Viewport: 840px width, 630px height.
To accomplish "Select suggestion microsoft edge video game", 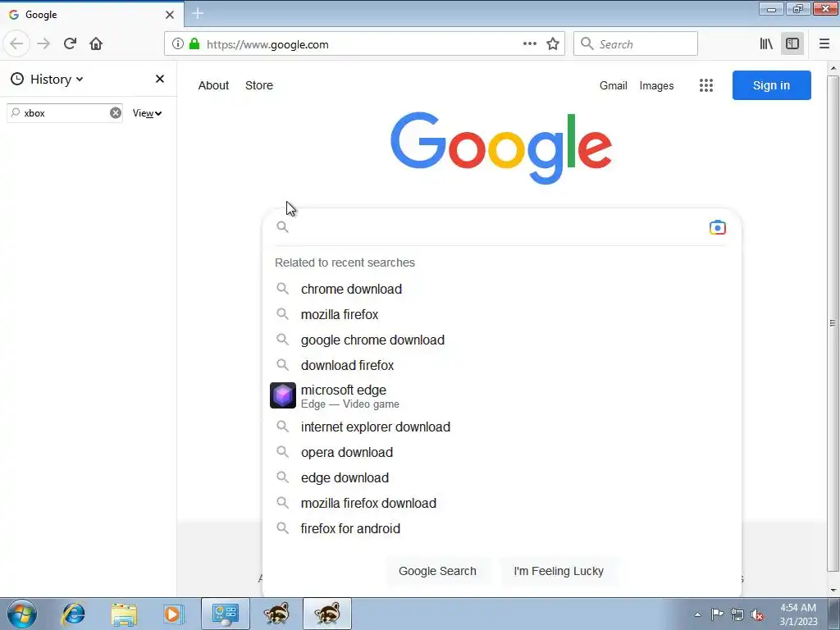I will coord(501,396).
